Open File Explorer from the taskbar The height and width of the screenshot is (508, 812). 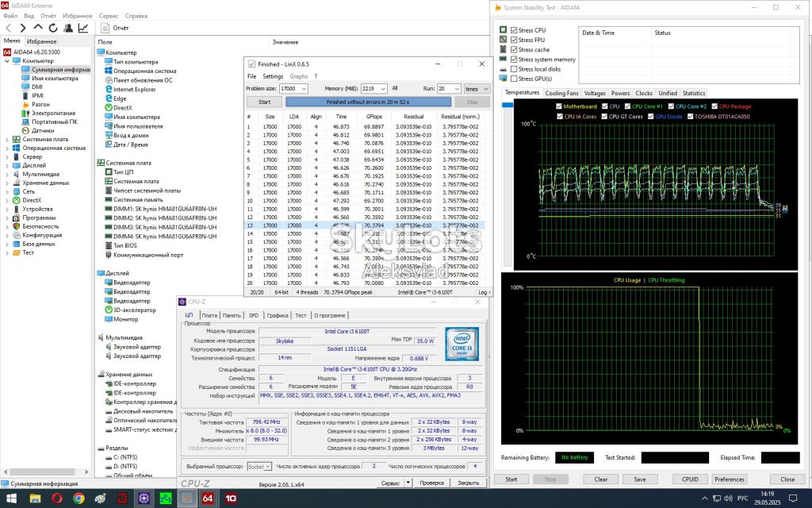[x=35, y=498]
